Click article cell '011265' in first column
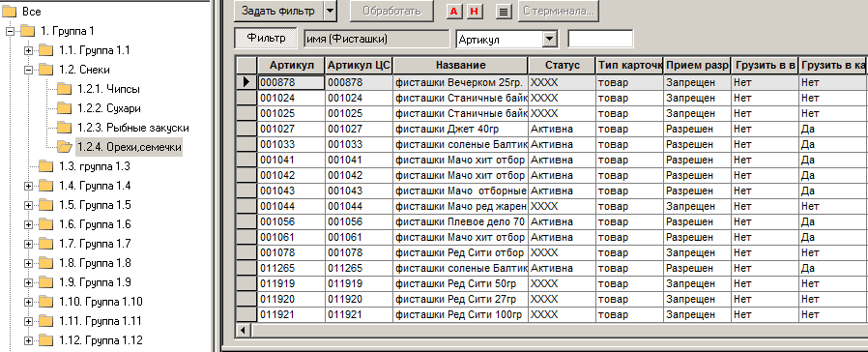 292,269
